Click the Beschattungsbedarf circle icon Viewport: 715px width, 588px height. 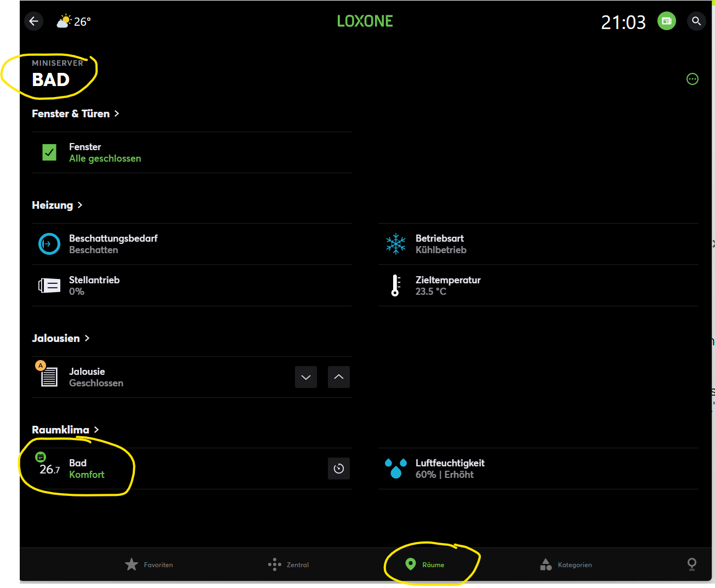(x=49, y=244)
